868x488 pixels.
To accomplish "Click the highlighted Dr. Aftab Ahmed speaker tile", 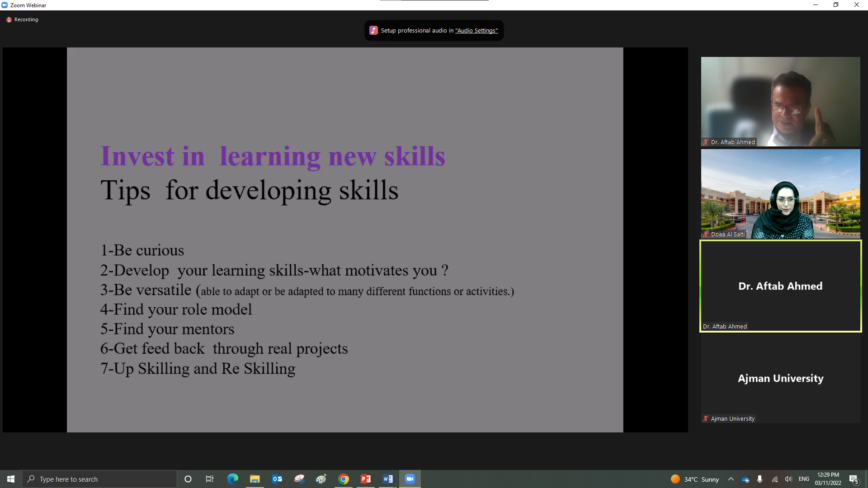I will pyautogui.click(x=780, y=286).
